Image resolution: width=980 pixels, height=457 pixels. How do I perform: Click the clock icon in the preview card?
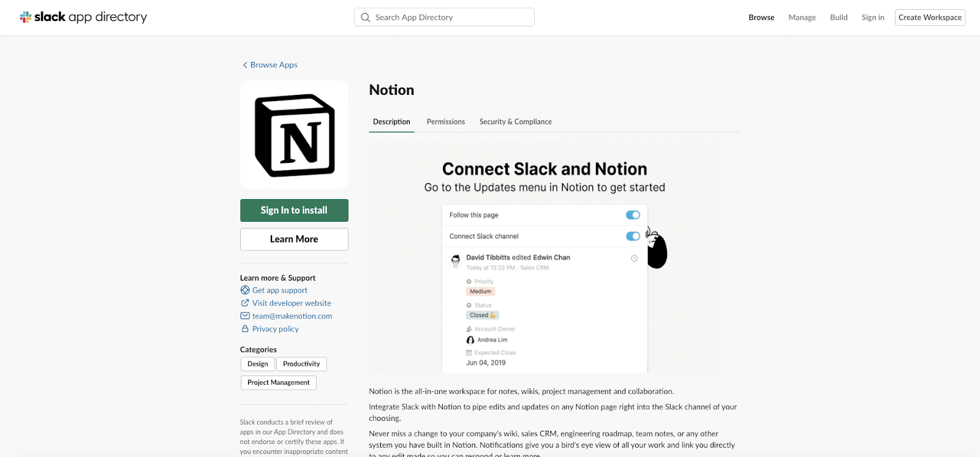[635, 259]
